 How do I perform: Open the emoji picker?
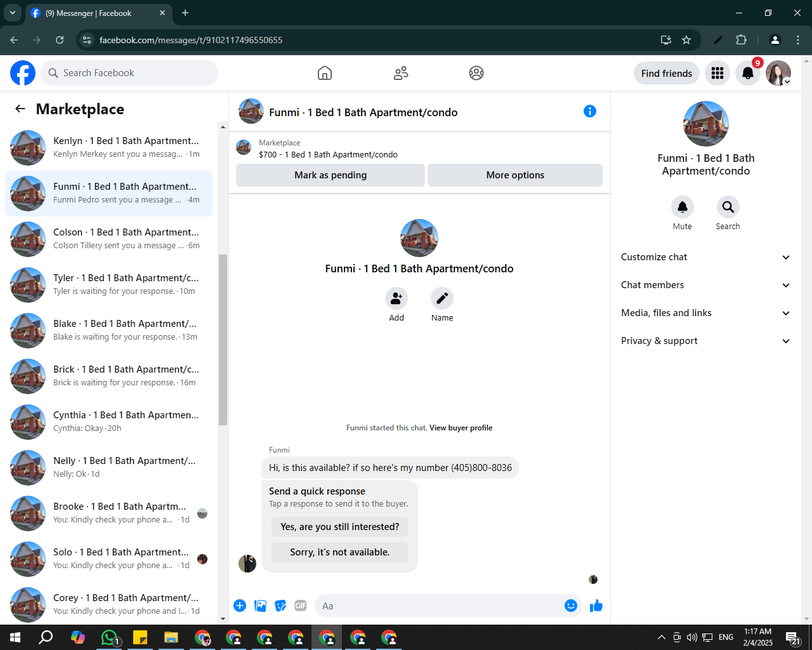[x=571, y=606]
